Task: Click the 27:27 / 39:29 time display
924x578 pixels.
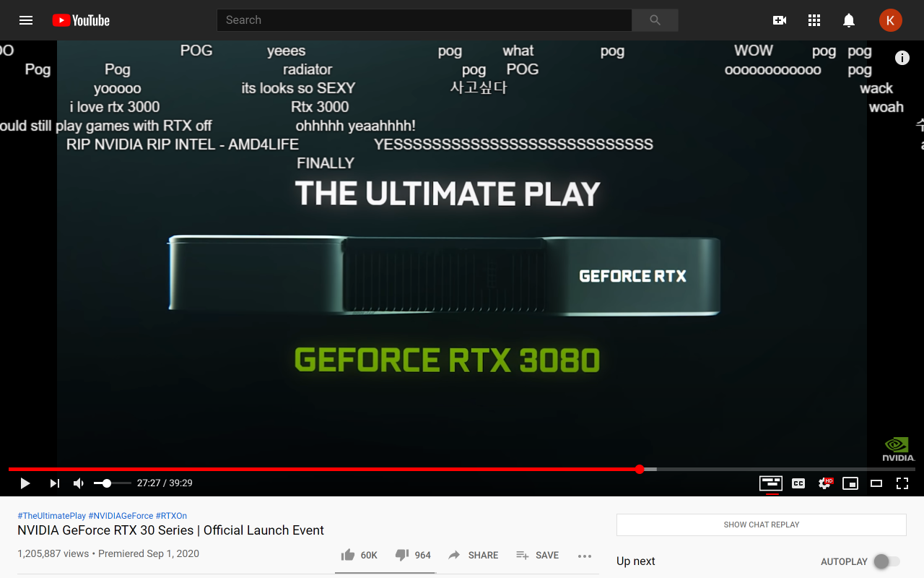Action: click(165, 483)
